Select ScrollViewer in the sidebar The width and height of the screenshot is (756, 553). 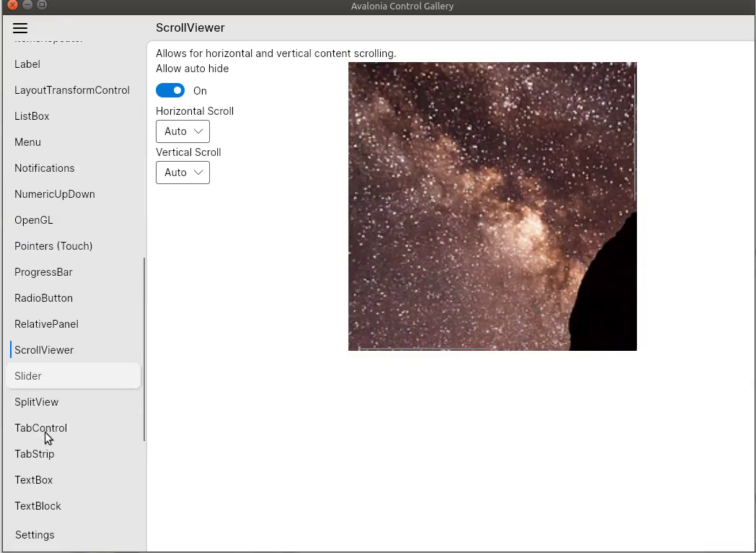[74, 350]
